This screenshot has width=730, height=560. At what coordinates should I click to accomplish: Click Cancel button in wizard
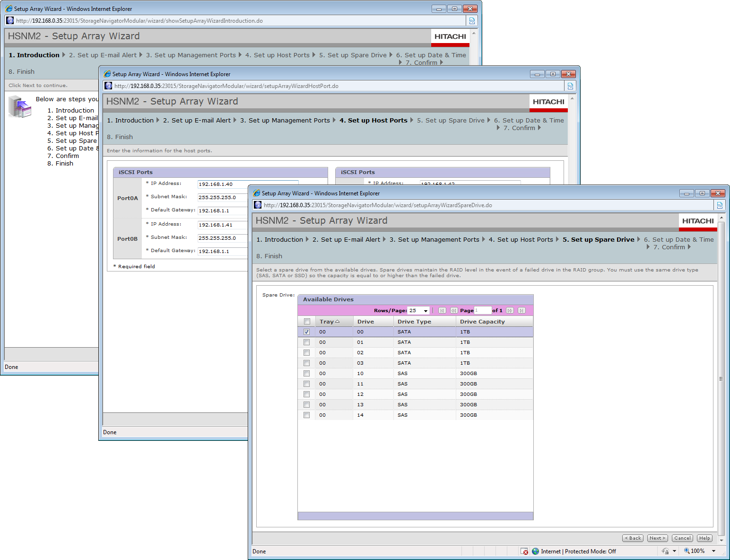tap(682, 538)
